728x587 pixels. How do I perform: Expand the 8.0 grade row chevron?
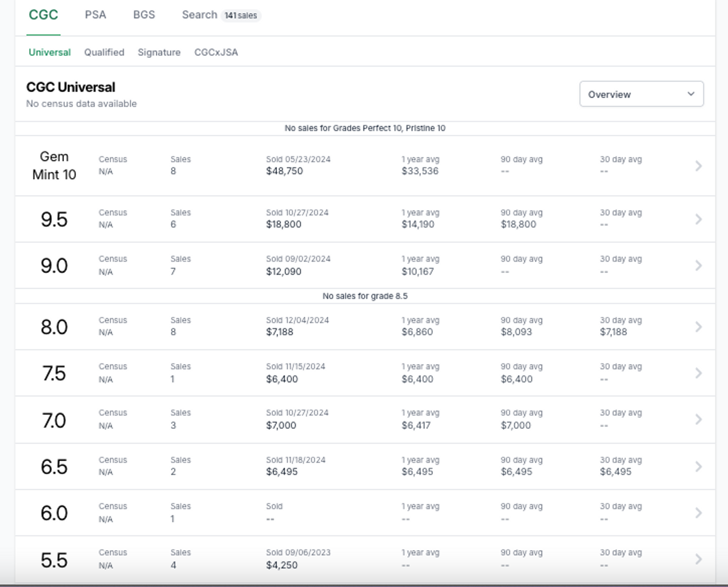click(698, 326)
